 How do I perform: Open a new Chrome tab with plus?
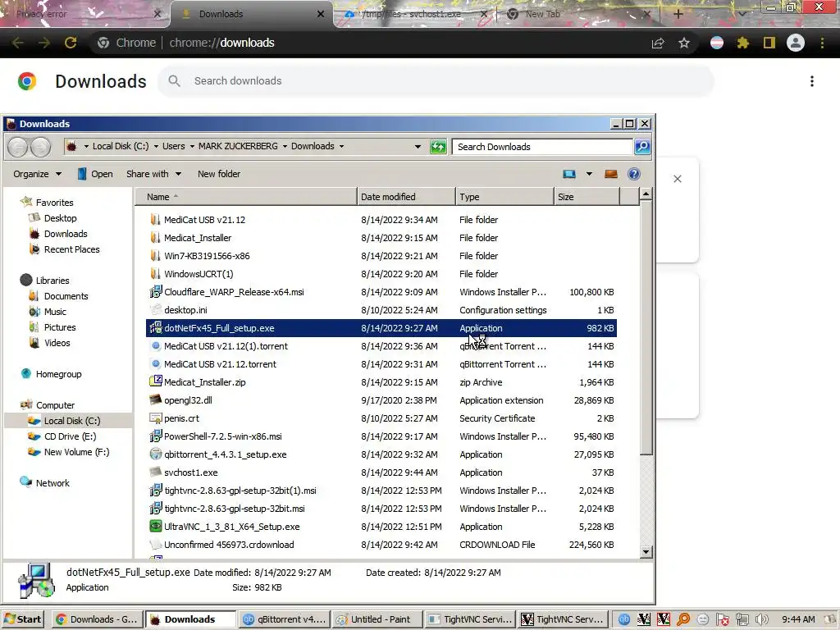click(x=678, y=14)
